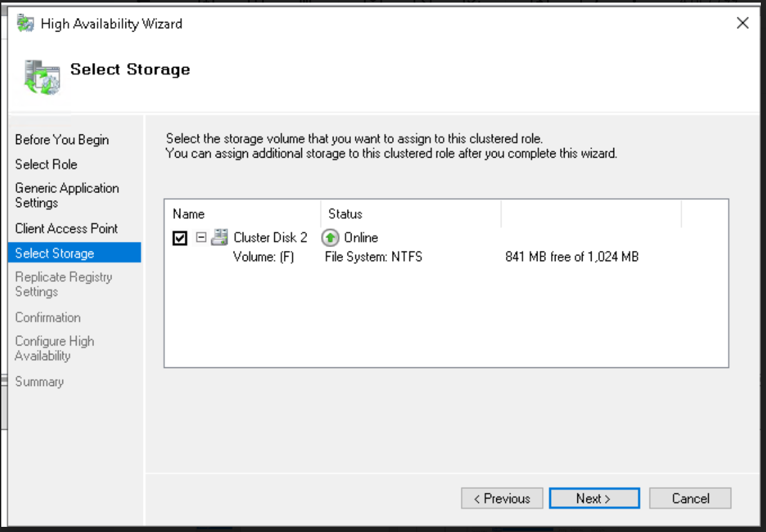The width and height of the screenshot is (766, 532).
Task: Click the Status column header
Action: [x=346, y=214]
